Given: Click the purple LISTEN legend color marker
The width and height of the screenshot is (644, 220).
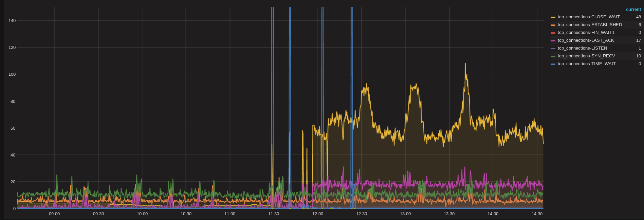Looking at the screenshot, I should click(x=553, y=48).
